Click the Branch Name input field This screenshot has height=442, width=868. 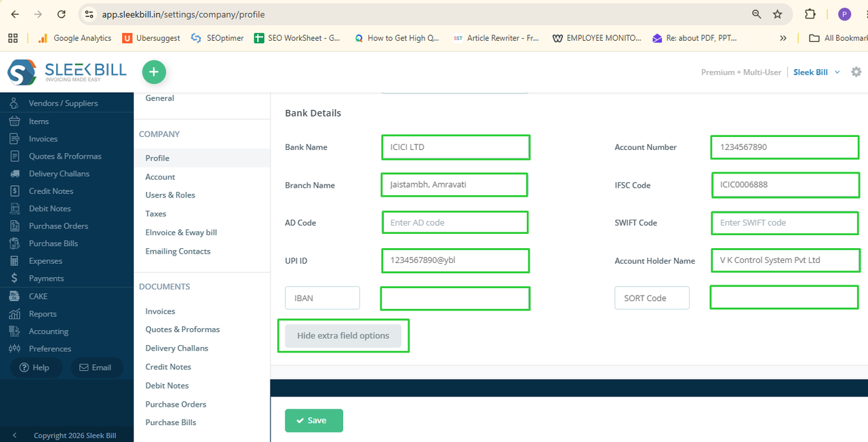pos(454,184)
